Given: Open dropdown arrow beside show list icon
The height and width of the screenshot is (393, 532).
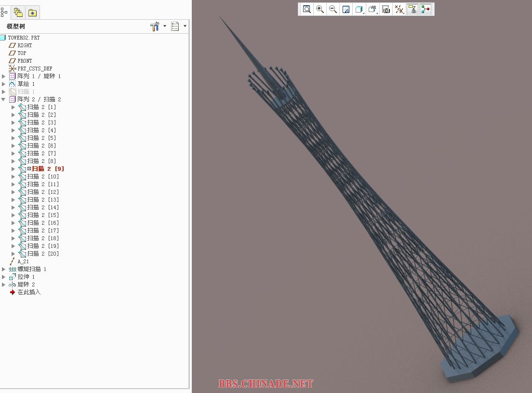Looking at the screenshot, I should (x=185, y=26).
